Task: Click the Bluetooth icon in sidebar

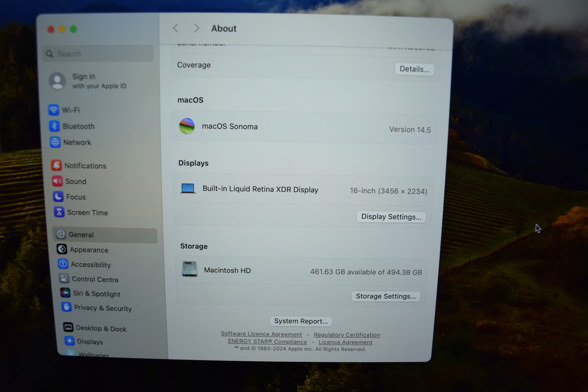Action: 54,126
